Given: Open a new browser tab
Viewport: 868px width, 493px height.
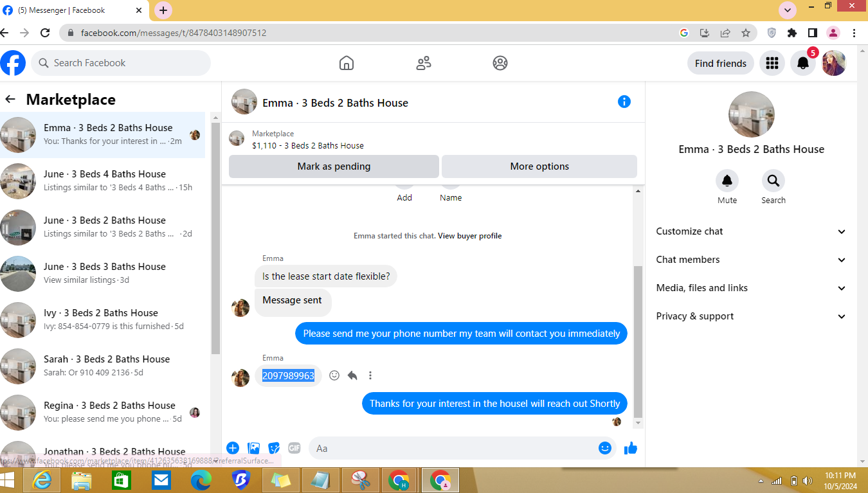Looking at the screenshot, I should point(163,10).
